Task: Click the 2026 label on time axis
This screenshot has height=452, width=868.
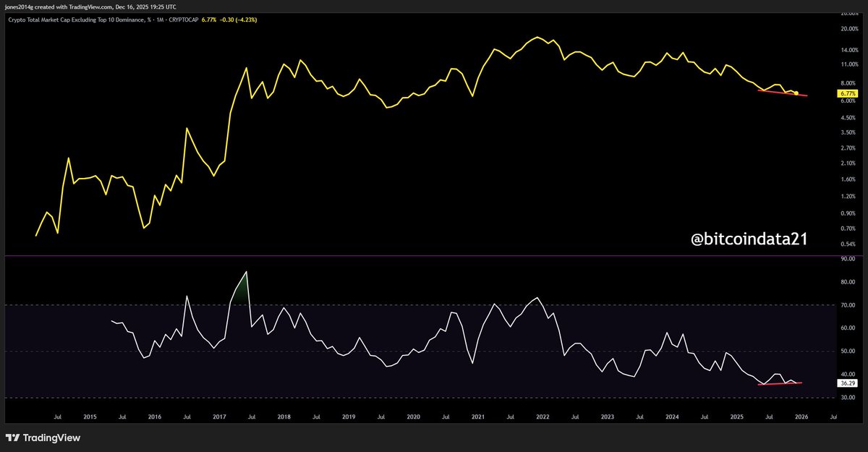Action: 801,417
